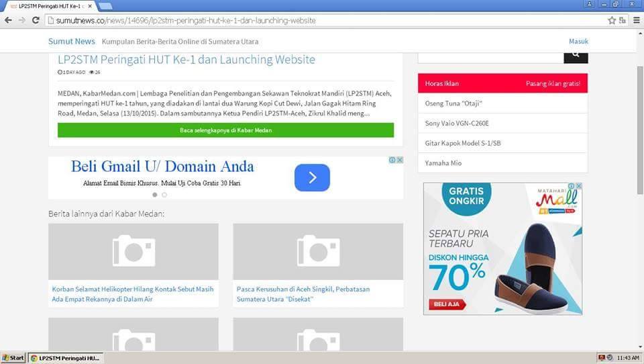Screen dimensions: 644x364
Task: Open the Sony Vaio VGN-C260E listing
Action: tap(456, 124)
